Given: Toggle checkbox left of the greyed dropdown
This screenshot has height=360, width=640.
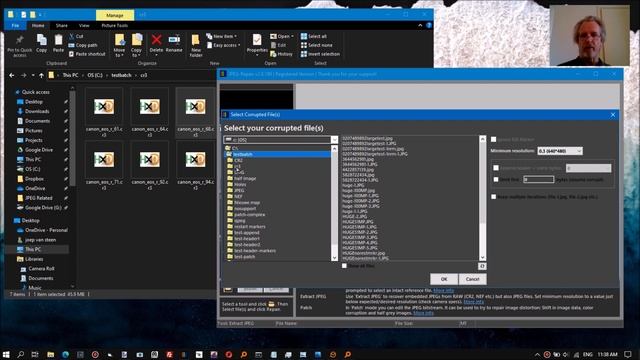Looking at the screenshot, I should pyautogui.click(x=496, y=168).
